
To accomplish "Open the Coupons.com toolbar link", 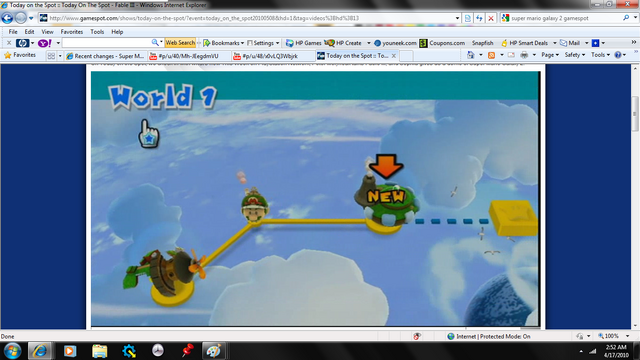I will pyautogui.click(x=442, y=43).
